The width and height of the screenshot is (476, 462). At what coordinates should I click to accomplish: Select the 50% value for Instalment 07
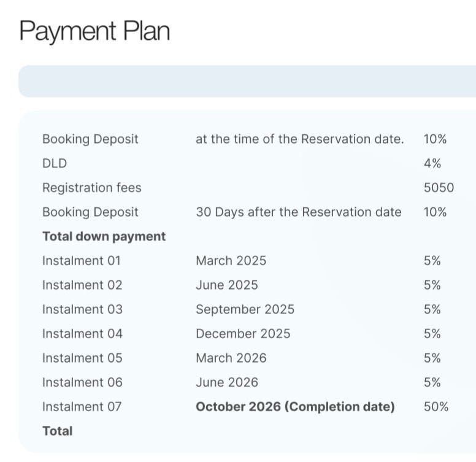[436, 407]
